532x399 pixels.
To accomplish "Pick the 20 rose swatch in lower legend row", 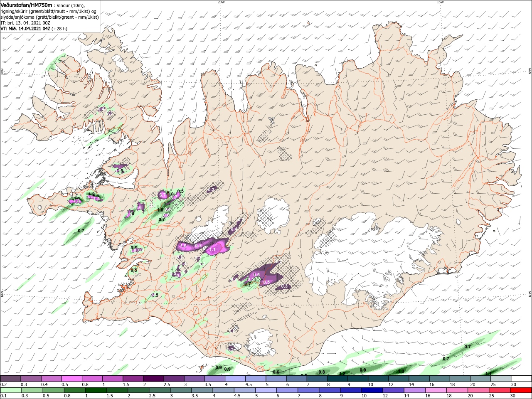I will click(478, 390).
